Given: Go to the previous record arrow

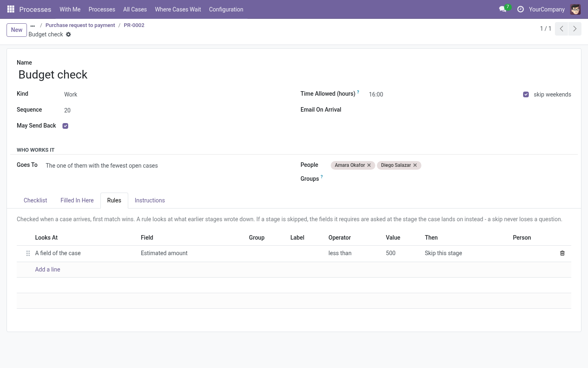Looking at the screenshot, I should (x=561, y=29).
